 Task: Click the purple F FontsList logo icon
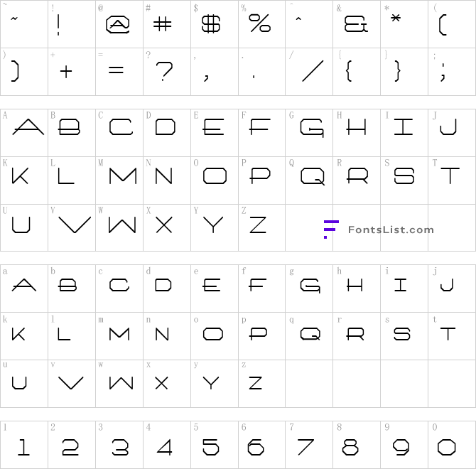[x=331, y=230]
